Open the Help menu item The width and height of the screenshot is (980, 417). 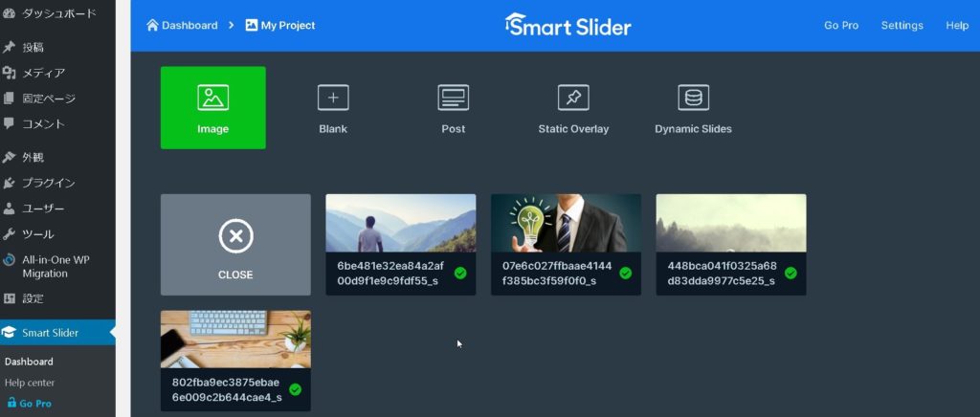tap(957, 26)
